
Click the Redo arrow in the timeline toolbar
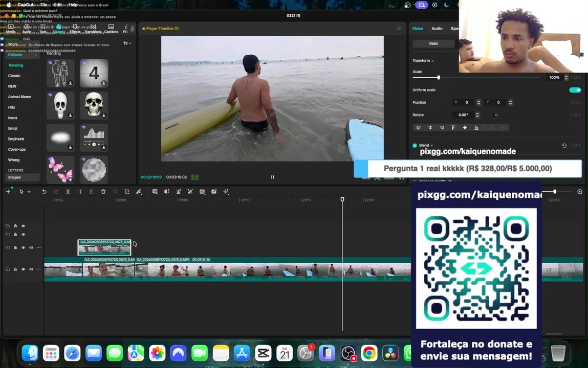[x=56, y=192]
